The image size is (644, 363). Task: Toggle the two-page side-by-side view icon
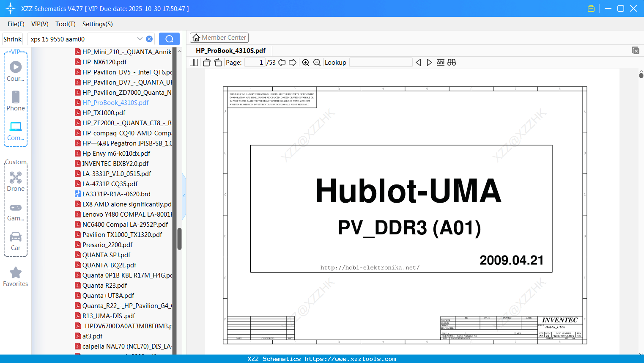pyautogui.click(x=194, y=62)
